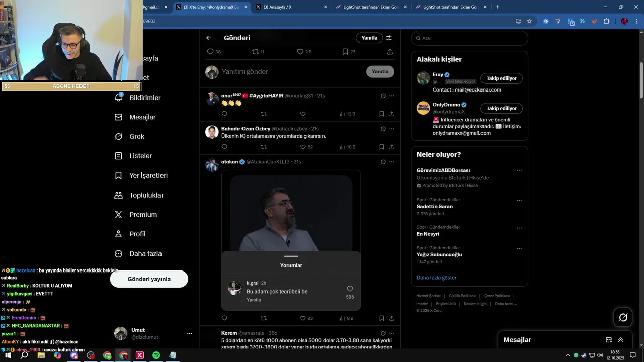This screenshot has width=644, height=362.
Task: Expand the Mesajlar drawer with double chevron
Action: 621,340
